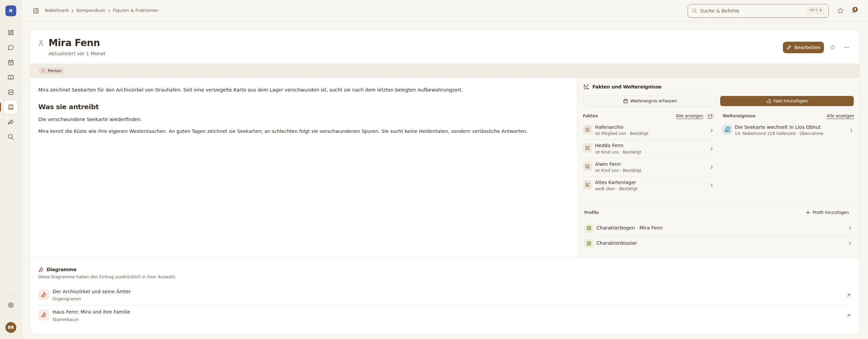Screen dimensions: 868x339
Task: Toggle the sidebar panel icon
Action: click(x=36, y=11)
